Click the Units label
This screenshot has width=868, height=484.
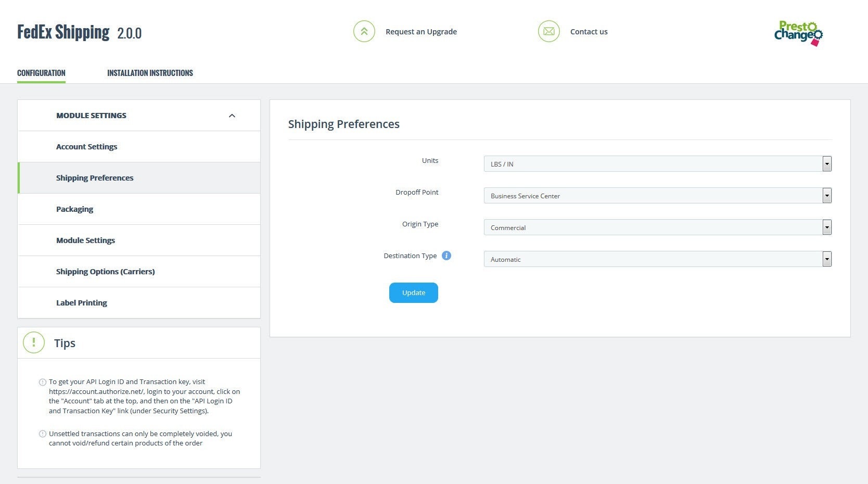pos(430,160)
